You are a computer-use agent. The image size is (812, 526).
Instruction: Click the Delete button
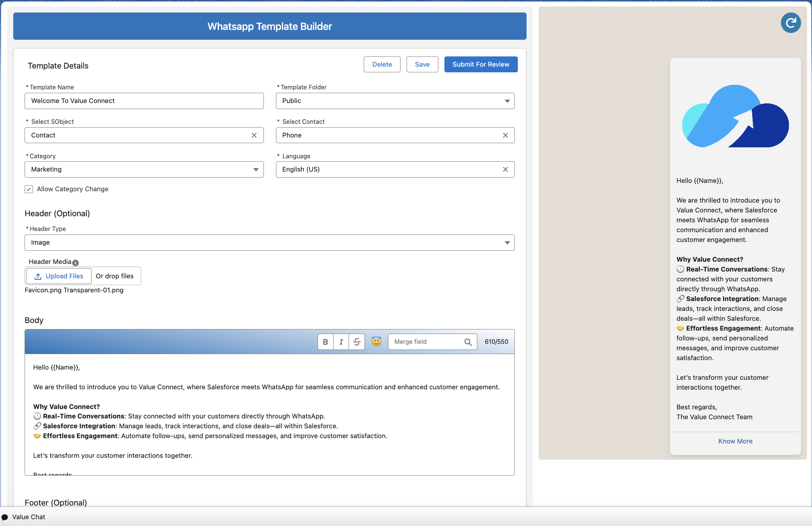382,64
